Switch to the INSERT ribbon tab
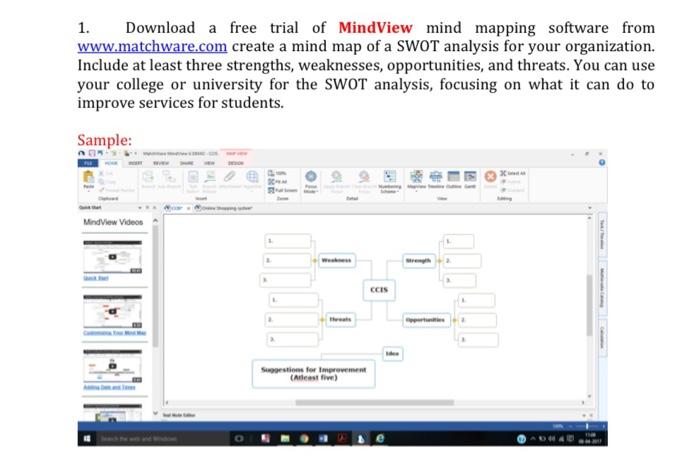The image size is (700, 458). click(135, 163)
